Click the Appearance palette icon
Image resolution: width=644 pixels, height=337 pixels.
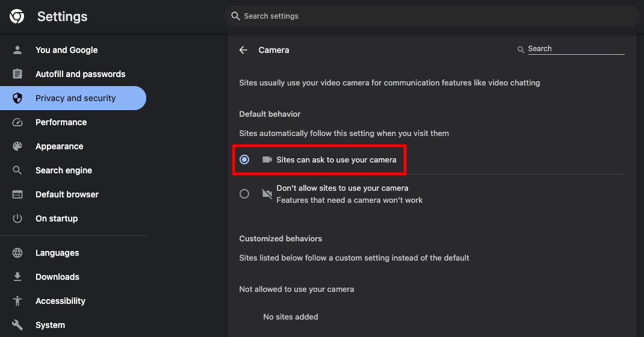coord(17,146)
